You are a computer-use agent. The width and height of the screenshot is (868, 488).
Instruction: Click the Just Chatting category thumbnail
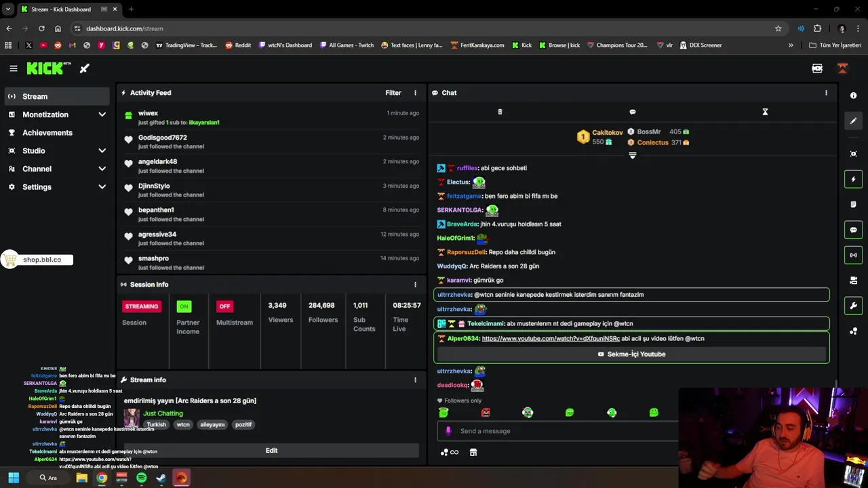tap(132, 418)
